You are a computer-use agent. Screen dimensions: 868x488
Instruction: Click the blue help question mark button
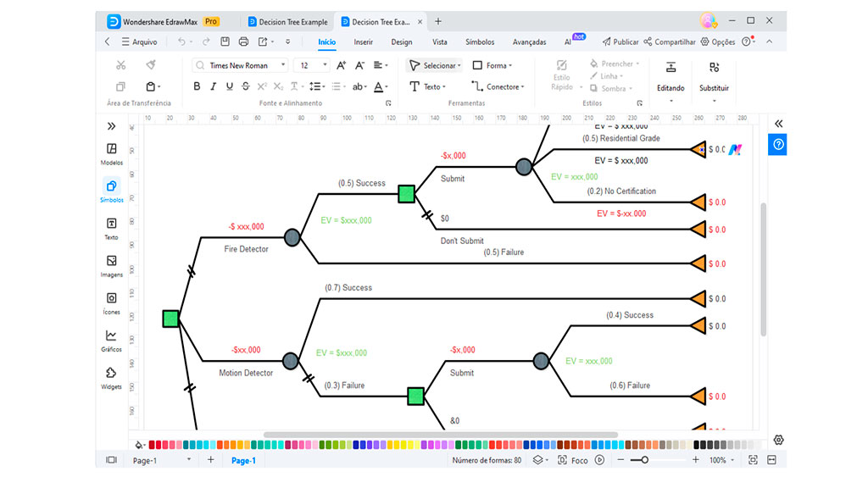tap(778, 144)
